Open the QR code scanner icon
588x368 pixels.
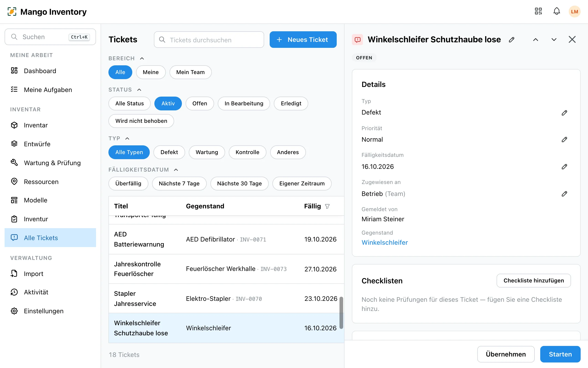coord(538,11)
